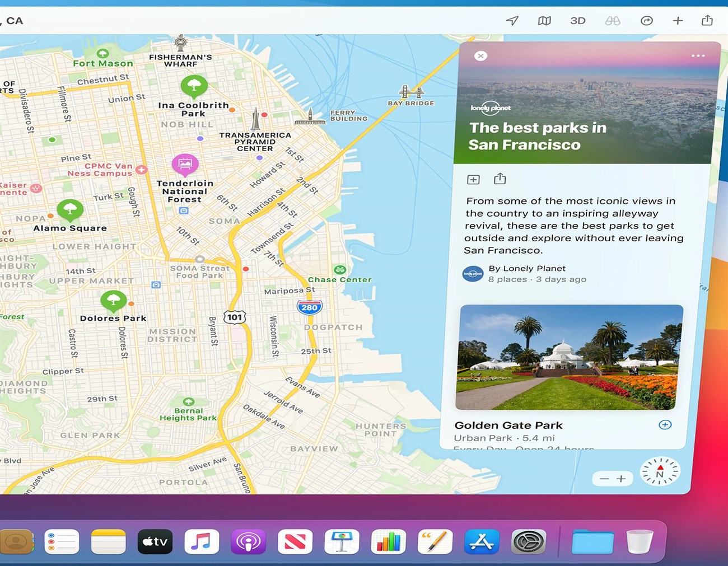Click the current location arrow in toolbar
The width and height of the screenshot is (728, 566).
point(512,21)
